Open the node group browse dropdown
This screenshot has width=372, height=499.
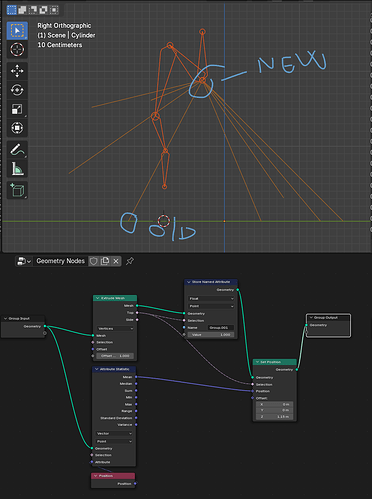tap(24, 261)
